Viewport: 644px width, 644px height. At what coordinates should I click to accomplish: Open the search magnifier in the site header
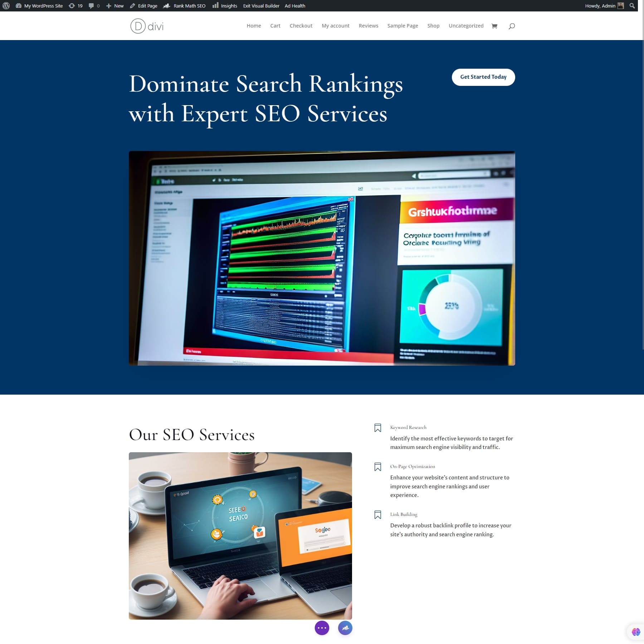click(x=512, y=25)
